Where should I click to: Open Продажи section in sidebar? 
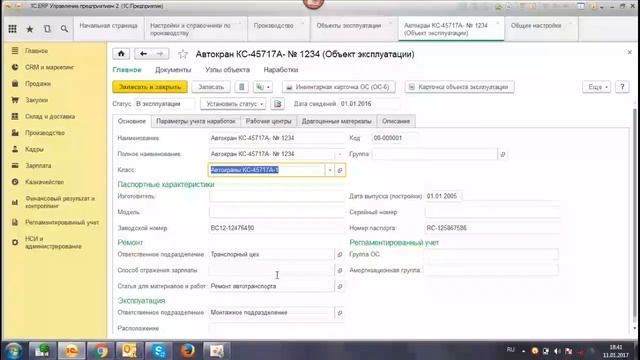pyautogui.click(x=38, y=84)
